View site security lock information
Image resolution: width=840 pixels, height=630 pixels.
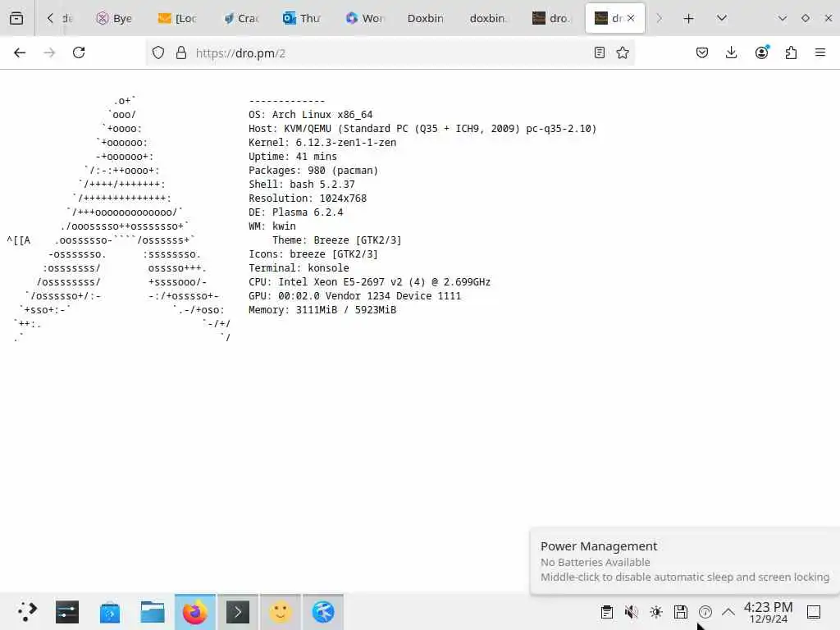point(181,52)
